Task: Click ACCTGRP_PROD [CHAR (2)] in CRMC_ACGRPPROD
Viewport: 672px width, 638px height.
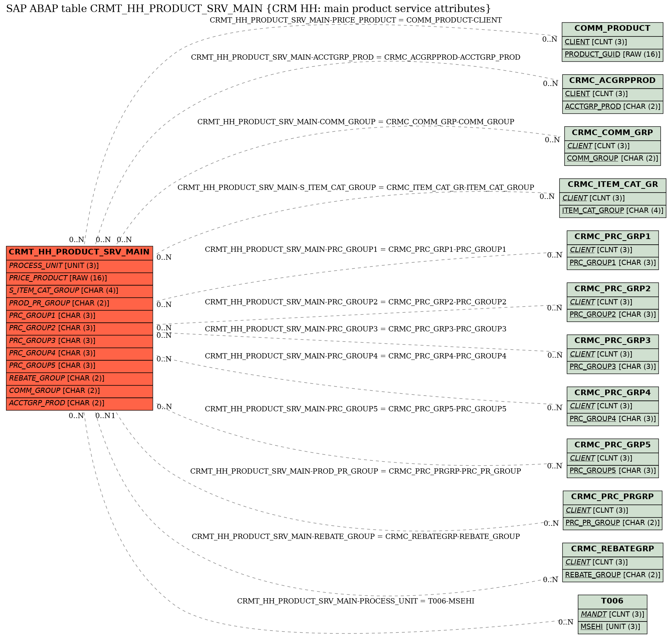Action: point(612,107)
